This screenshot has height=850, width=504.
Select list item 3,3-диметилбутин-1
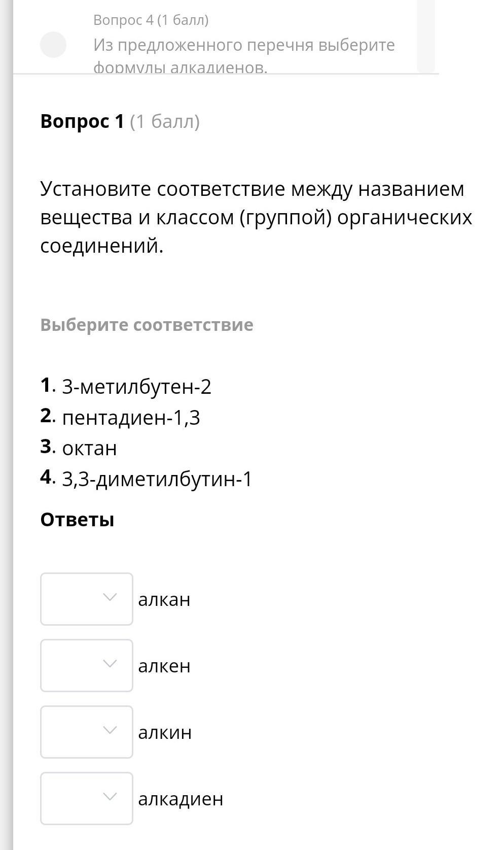tap(157, 479)
